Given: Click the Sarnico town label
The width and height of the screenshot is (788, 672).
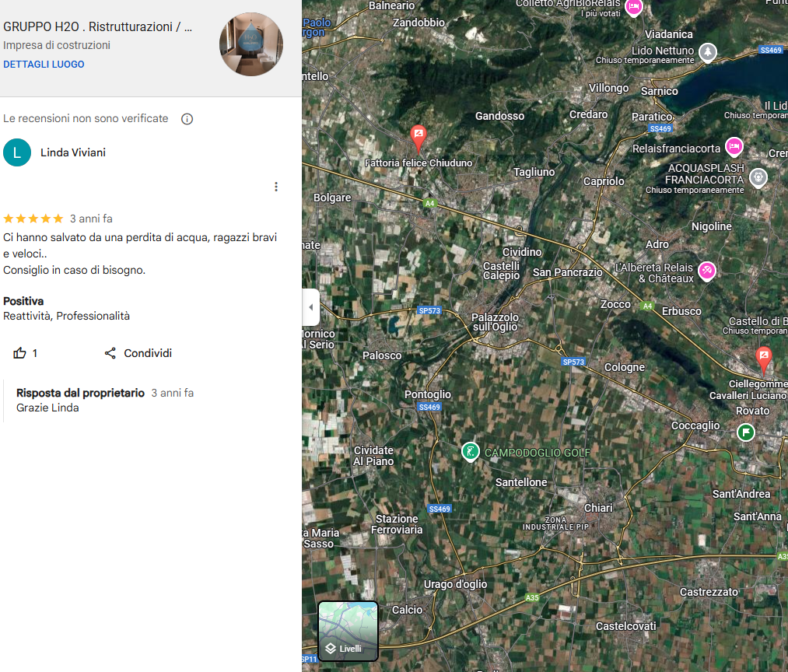Looking at the screenshot, I should (660, 91).
